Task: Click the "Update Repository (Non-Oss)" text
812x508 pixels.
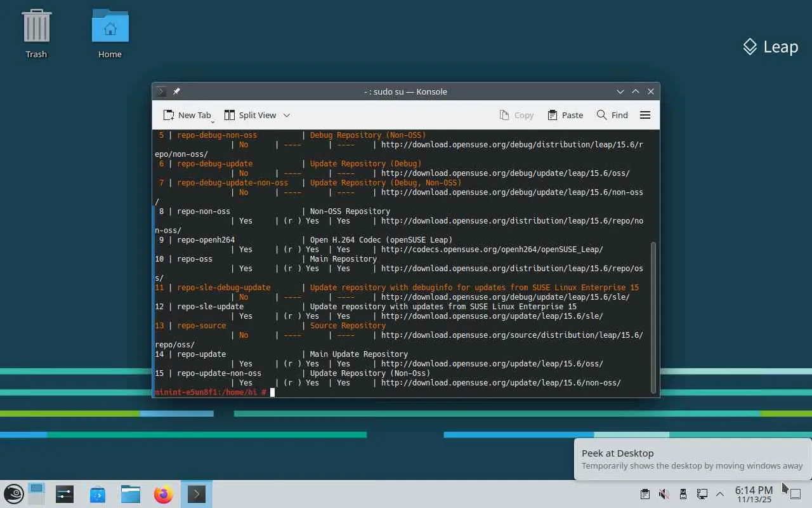Action: pos(370,373)
